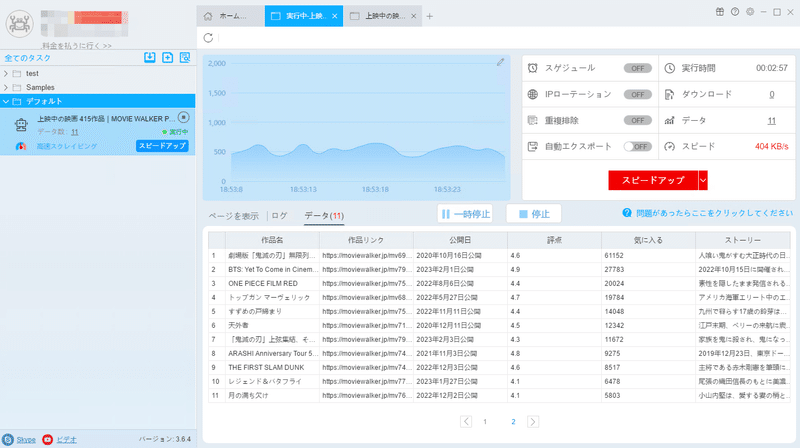Open 問題があったらここをクリック help link

click(x=714, y=213)
